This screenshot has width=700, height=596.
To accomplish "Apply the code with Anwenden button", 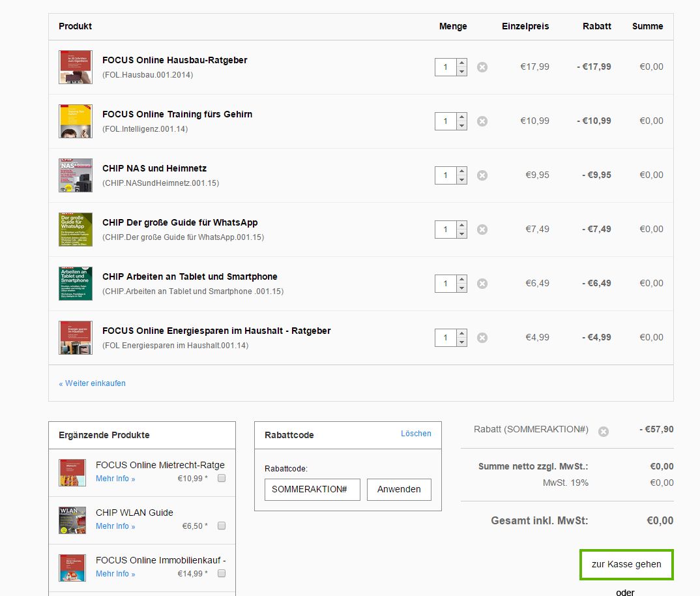I will (x=399, y=490).
